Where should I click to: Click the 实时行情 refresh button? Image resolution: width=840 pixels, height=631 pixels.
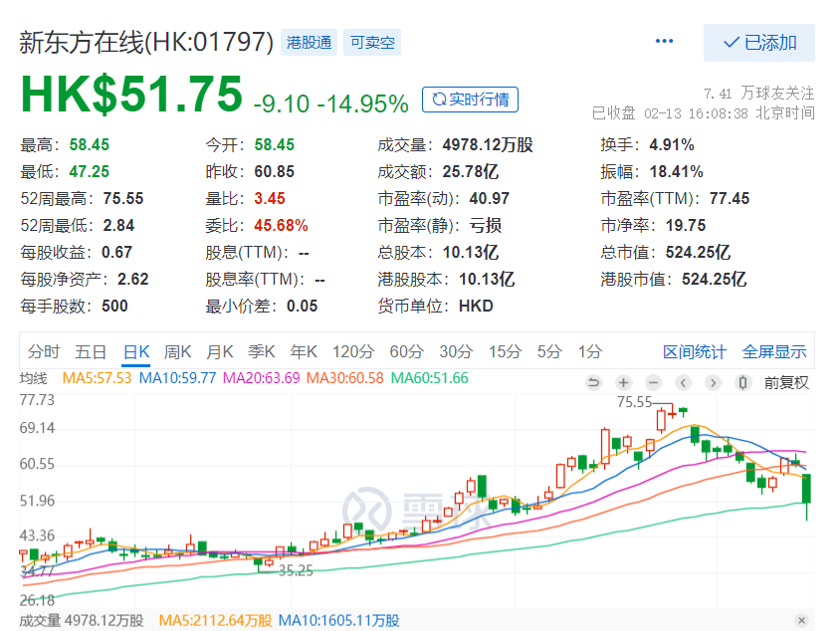470,100
